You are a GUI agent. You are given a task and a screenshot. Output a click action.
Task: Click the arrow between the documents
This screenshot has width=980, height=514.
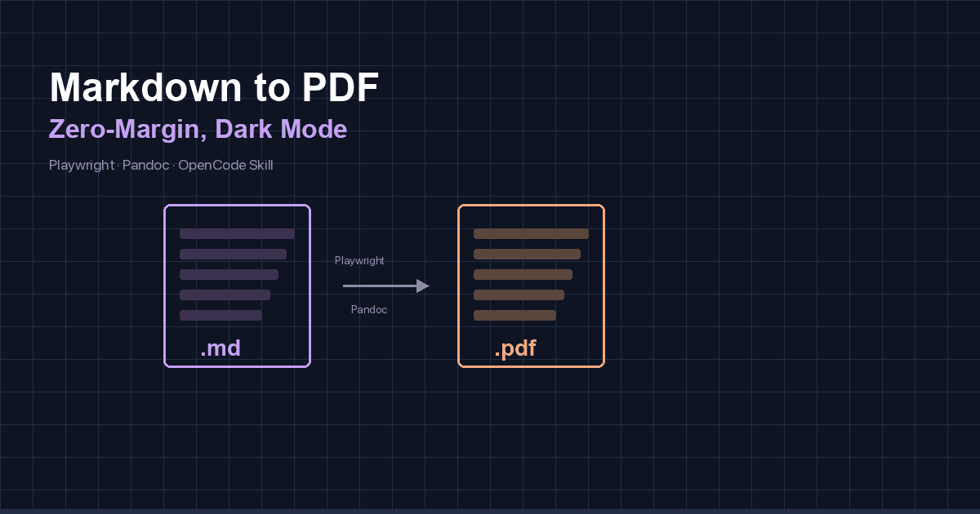[x=386, y=286]
